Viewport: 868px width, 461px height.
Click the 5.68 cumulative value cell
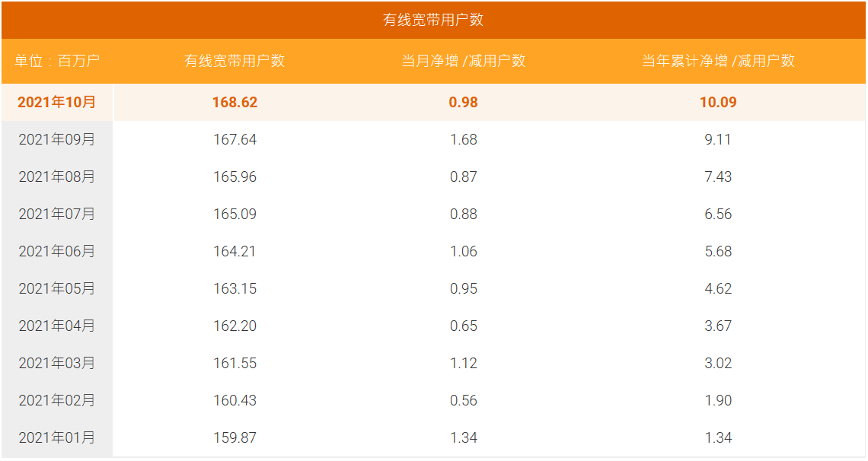pos(718,251)
